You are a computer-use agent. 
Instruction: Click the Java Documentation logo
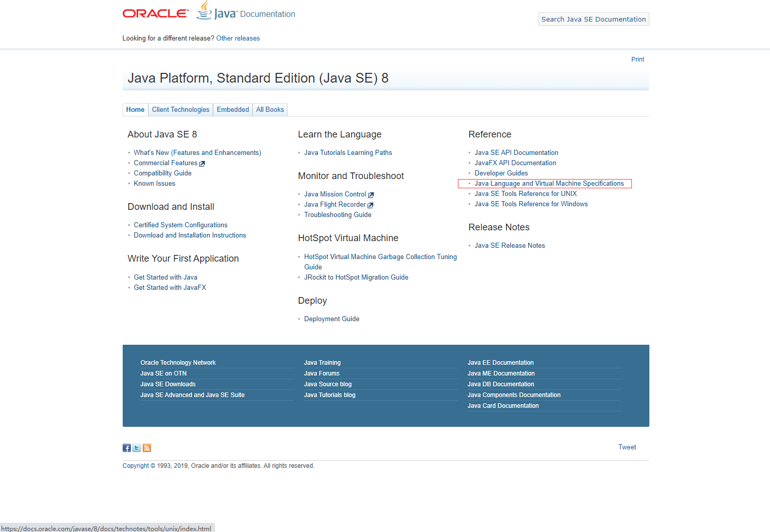click(246, 11)
